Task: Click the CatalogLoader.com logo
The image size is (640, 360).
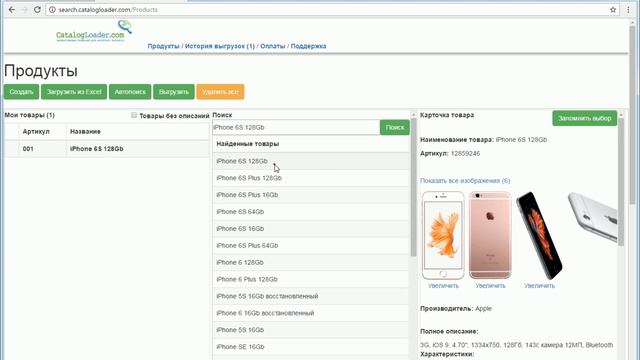Action: click(x=94, y=31)
